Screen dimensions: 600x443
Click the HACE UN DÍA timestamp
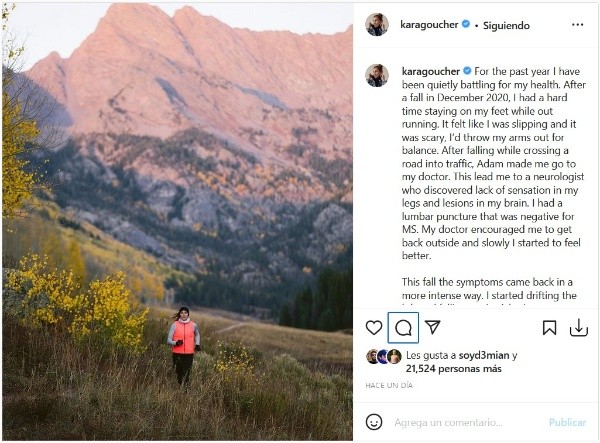[389, 386]
